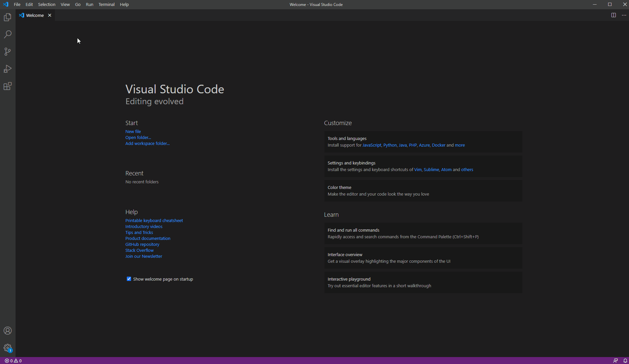Image resolution: width=629 pixels, height=364 pixels.
Task: Open the Accounts menu icon
Action: point(8,331)
